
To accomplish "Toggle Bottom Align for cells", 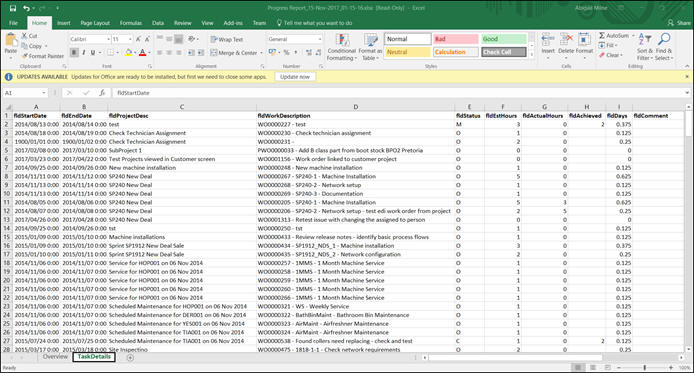I will [179, 39].
